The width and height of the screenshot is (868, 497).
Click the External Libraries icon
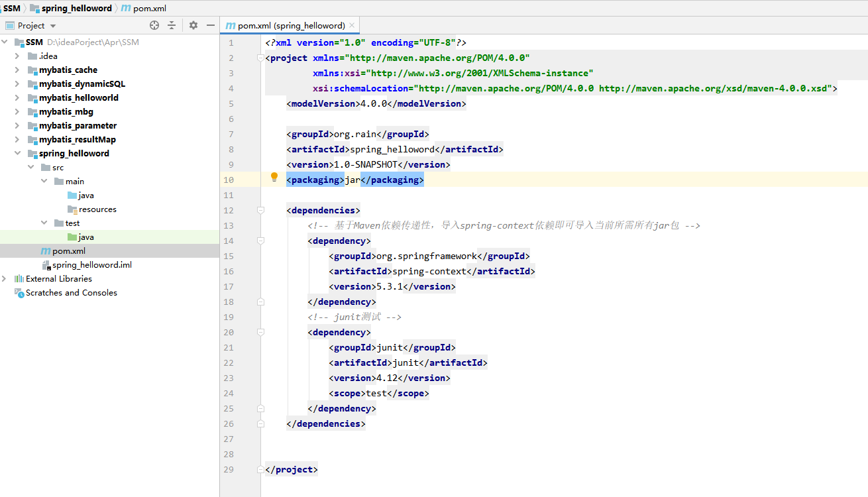[x=19, y=279]
